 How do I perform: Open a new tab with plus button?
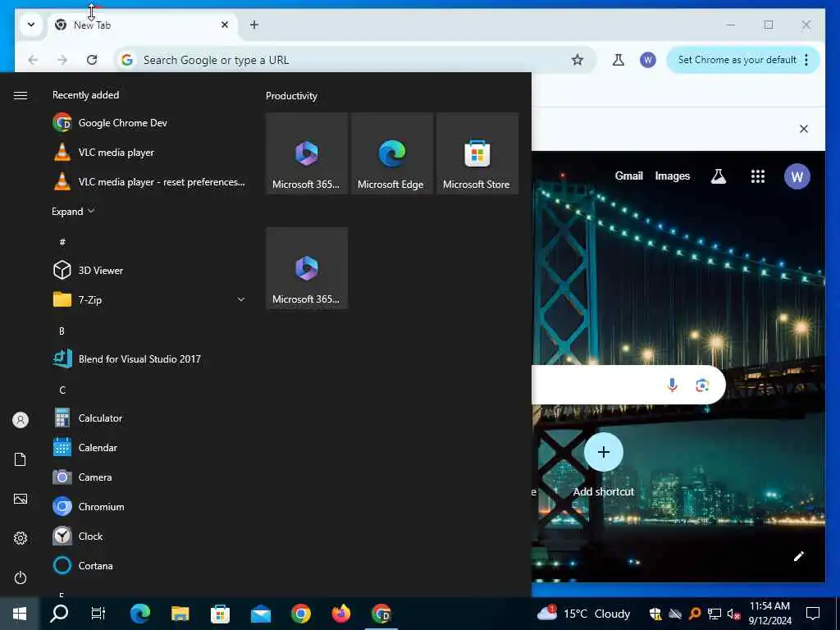254,25
